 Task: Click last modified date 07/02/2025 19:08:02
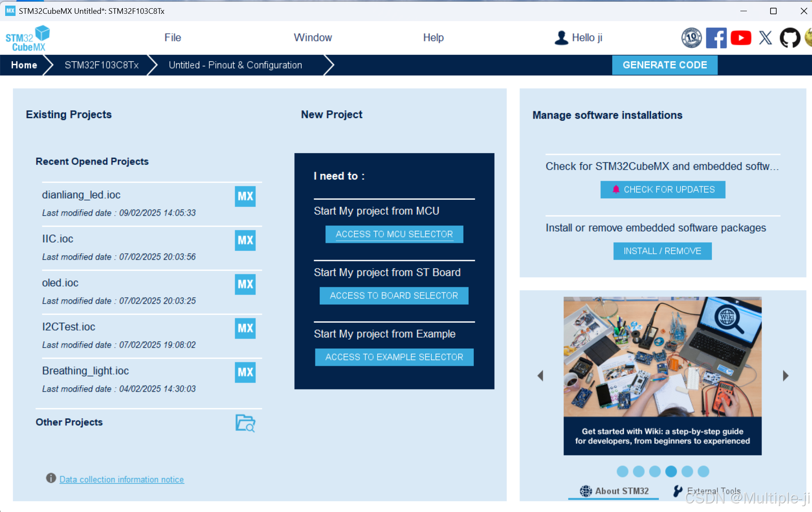[119, 345]
